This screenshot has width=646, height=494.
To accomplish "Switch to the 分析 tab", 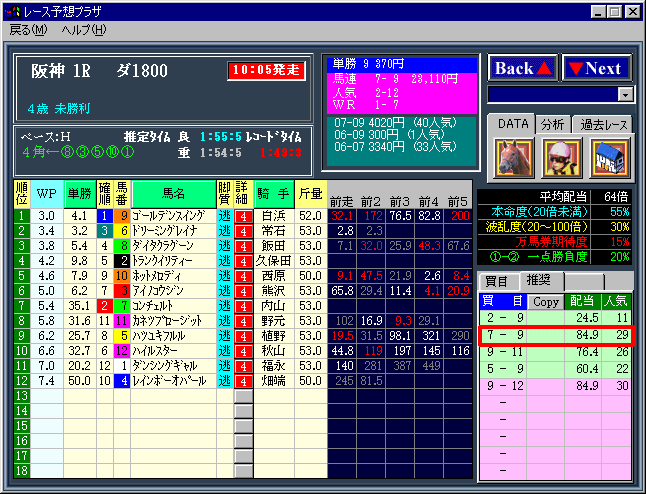I will [553, 124].
